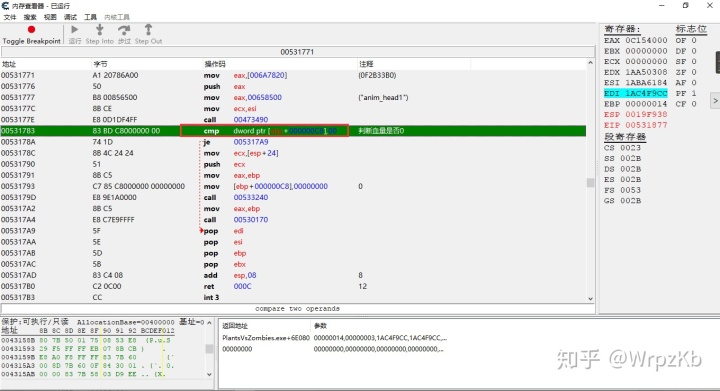Select the push eax row at 00531776
Image resolution: width=720 pixels, height=391 pixels.
[x=293, y=86]
